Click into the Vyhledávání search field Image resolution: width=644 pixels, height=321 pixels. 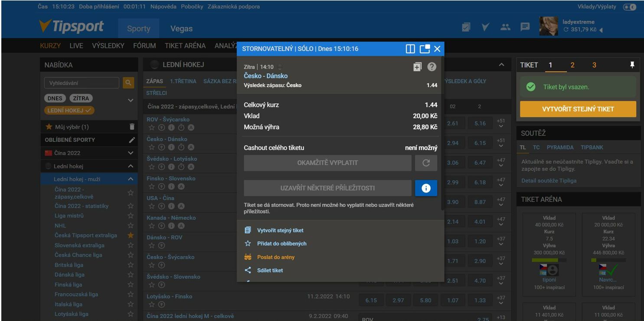coord(82,83)
